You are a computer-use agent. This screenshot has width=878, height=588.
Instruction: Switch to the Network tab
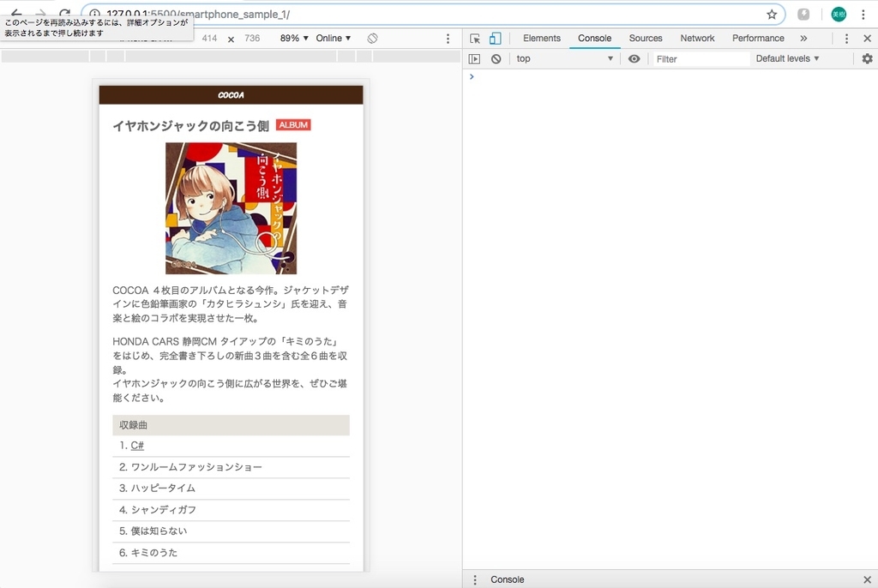697,38
